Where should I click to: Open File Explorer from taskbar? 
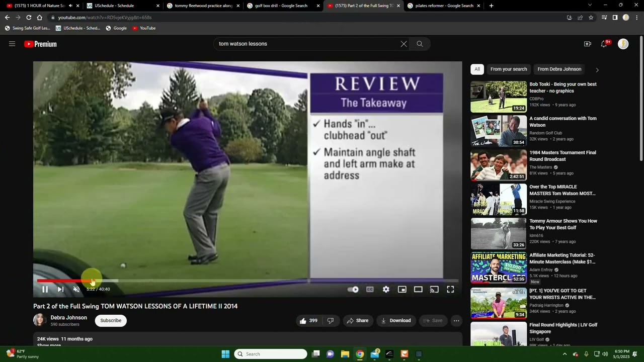pyautogui.click(x=345, y=354)
